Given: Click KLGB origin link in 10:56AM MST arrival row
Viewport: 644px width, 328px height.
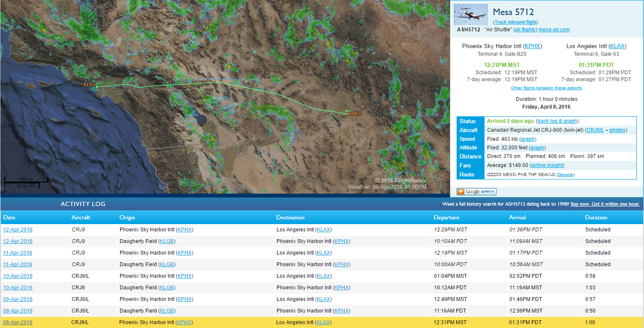Looking at the screenshot, I should [x=167, y=264].
